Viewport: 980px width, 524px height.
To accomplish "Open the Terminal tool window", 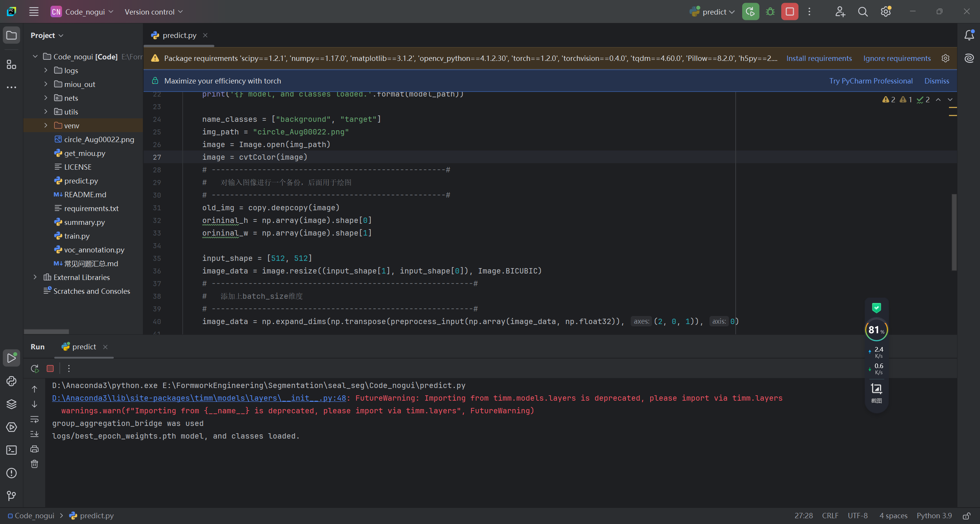I will (11, 450).
